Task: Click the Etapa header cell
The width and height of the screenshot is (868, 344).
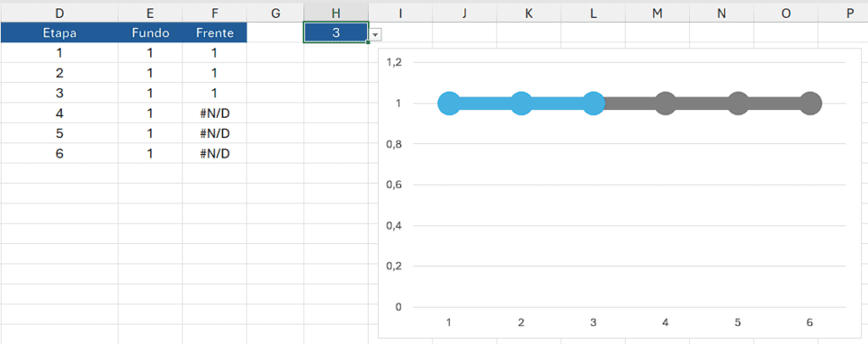Action: pyautogui.click(x=59, y=32)
